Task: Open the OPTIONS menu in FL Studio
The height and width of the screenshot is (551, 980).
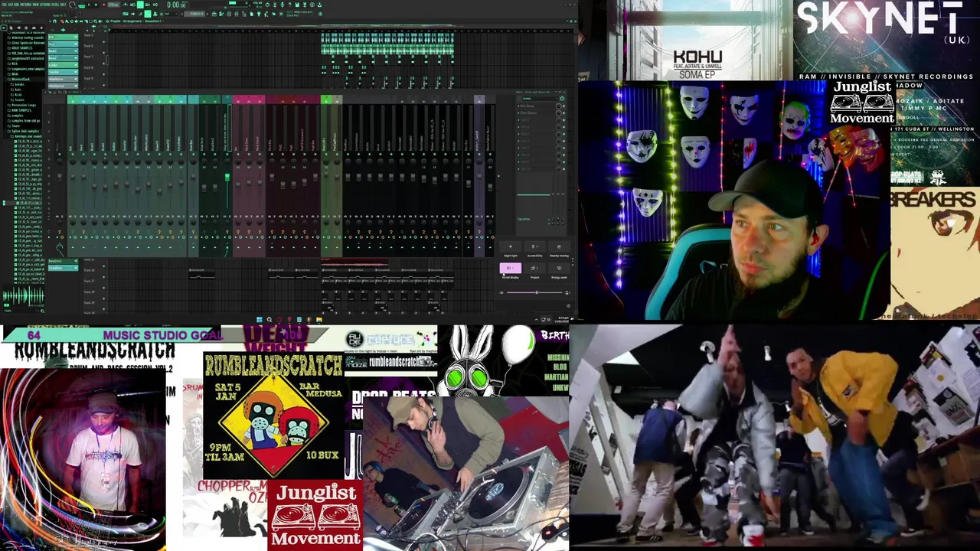Action: click(x=45, y=5)
